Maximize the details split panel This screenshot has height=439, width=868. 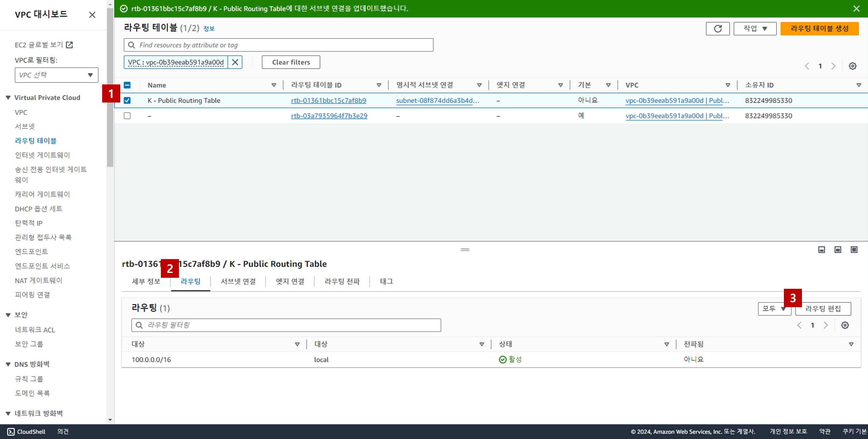point(854,250)
